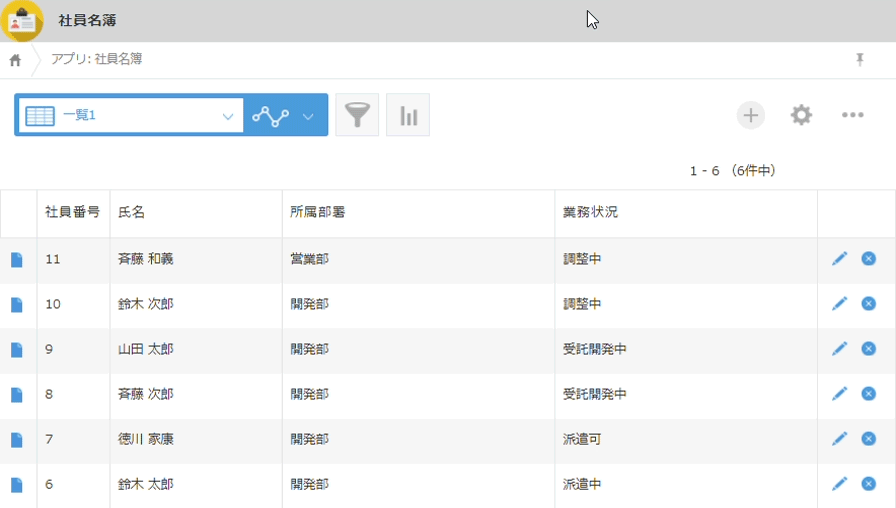Click the 社員名簿 app icon
Screen dimensions: 896x508
click(x=22, y=21)
